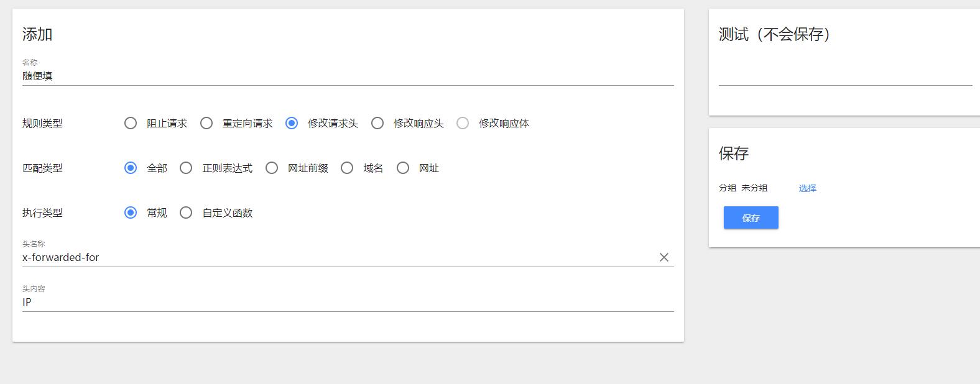Pick 域名 as match type
Image resolution: width=980 pixels, height=384 pixels.
[347, 168]
